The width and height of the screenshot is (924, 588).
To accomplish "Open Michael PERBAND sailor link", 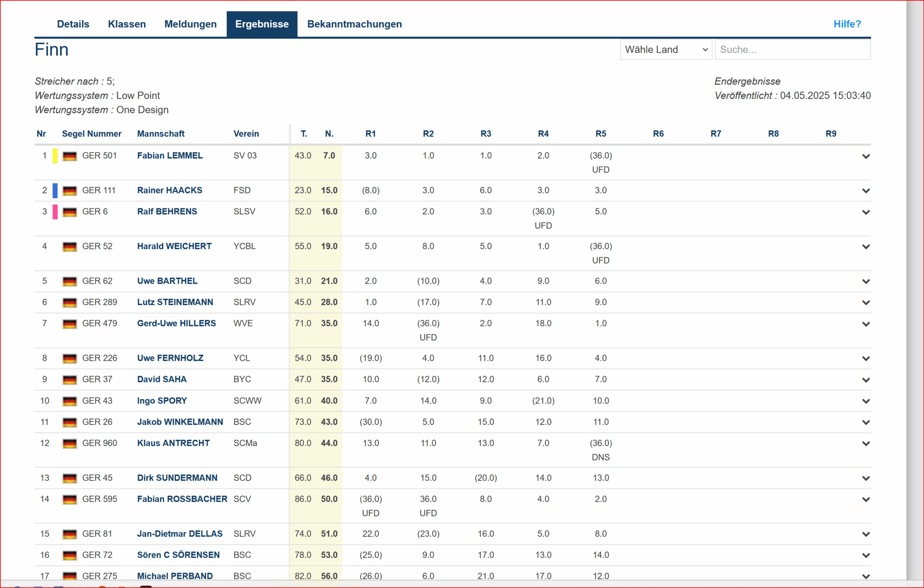I will click(x=175, y=576).
